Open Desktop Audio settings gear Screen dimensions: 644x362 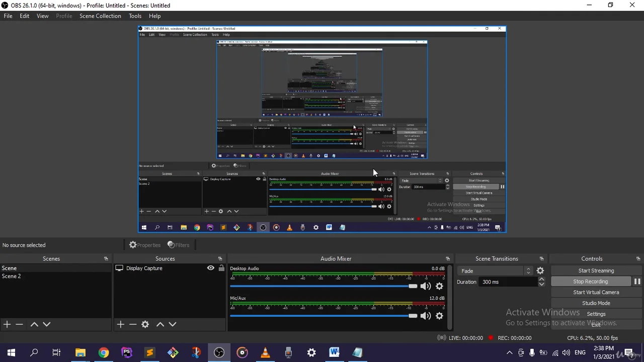pyautogui.click(x=439, y=286)
